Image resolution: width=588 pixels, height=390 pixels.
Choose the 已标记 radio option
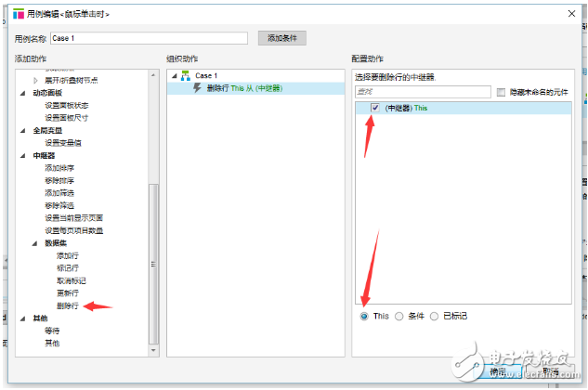pos(436,316)
